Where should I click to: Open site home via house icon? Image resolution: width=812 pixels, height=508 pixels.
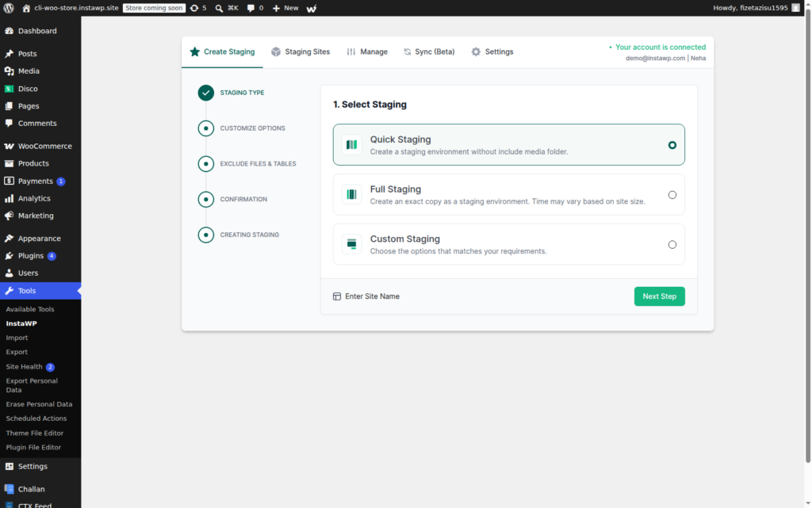pyautogui.click(x=26, y=8)
